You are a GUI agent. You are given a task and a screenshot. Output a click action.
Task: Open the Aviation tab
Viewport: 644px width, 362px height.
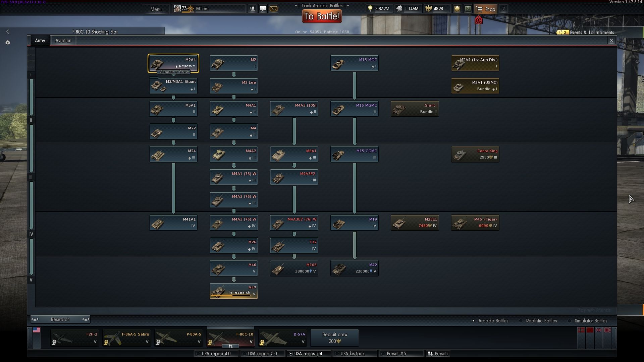click(63, 41)
